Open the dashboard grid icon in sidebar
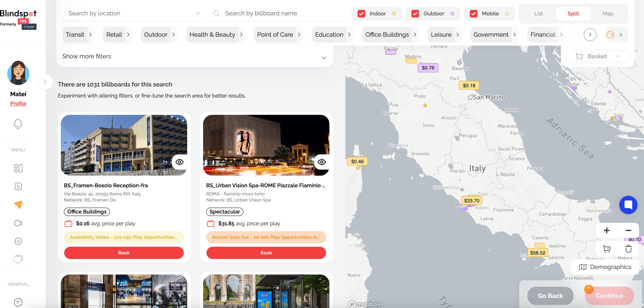 (18, 168)
